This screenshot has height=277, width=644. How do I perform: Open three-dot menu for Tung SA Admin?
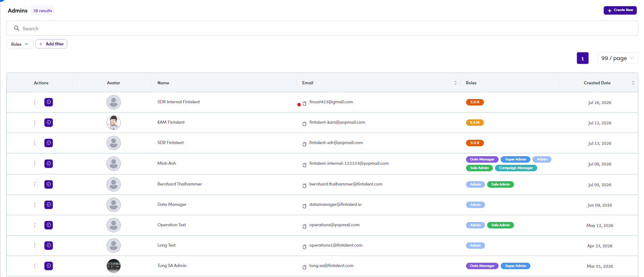point(35,266)
